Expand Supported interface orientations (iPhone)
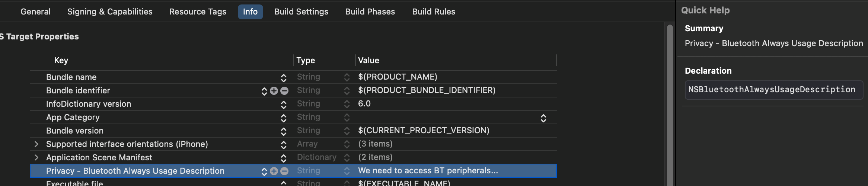Screen dimensions: 868x186 (36, 144)
